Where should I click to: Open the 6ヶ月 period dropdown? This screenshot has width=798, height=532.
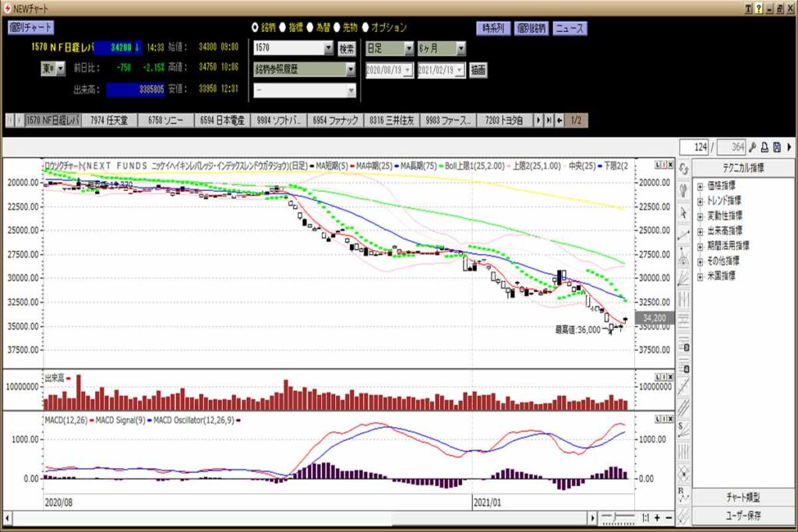click(461, 48)
